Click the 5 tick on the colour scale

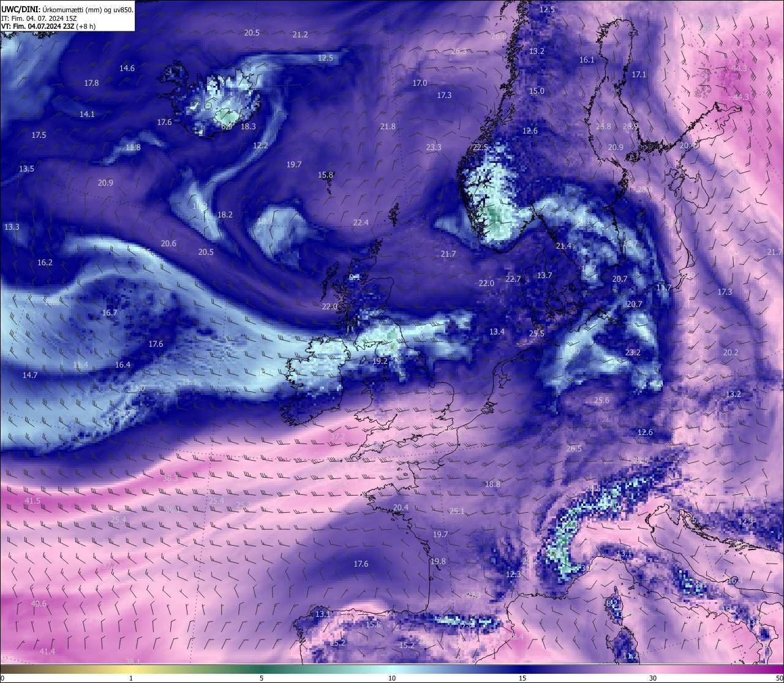pyautogui.click(x=262, y=678)
